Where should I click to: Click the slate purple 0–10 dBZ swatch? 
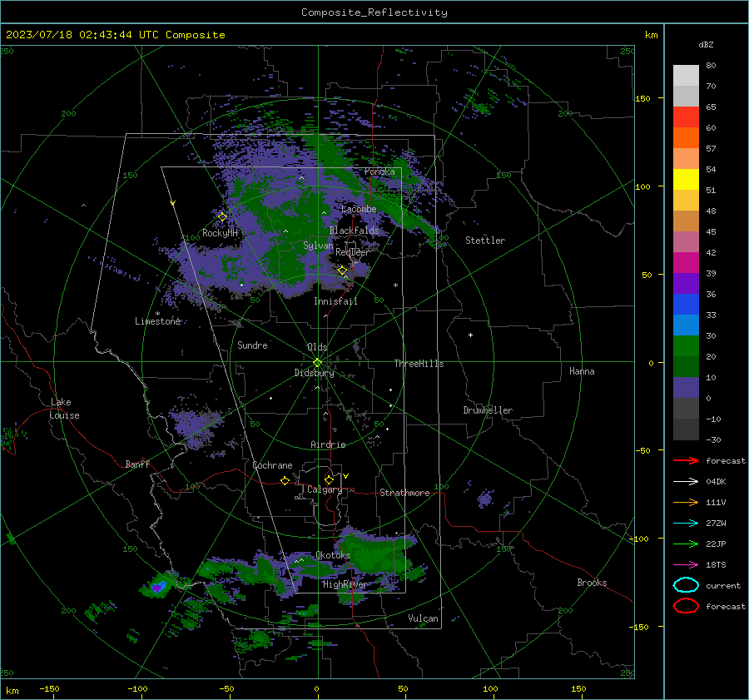[686, 388]
